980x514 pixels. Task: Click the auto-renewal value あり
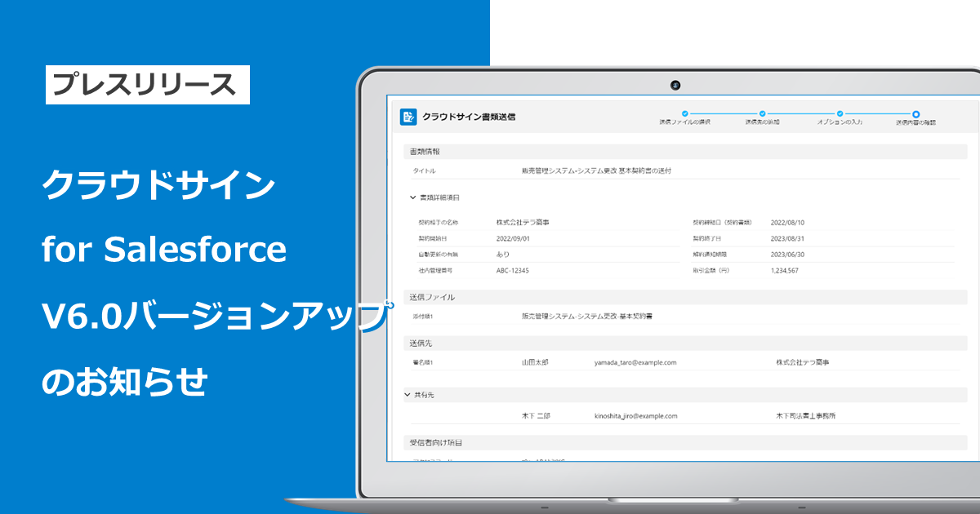pyautogui.click(x=503, y=255)
